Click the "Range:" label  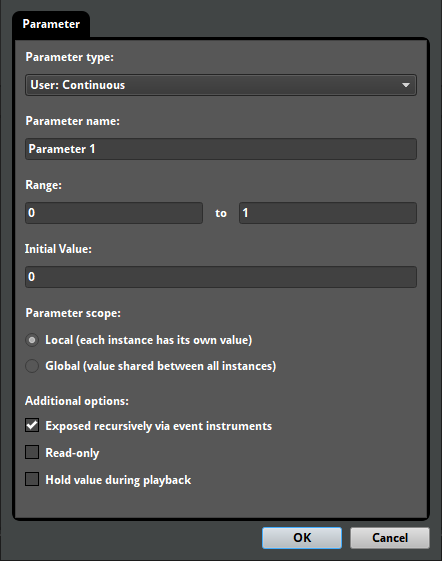pos(43,185)
